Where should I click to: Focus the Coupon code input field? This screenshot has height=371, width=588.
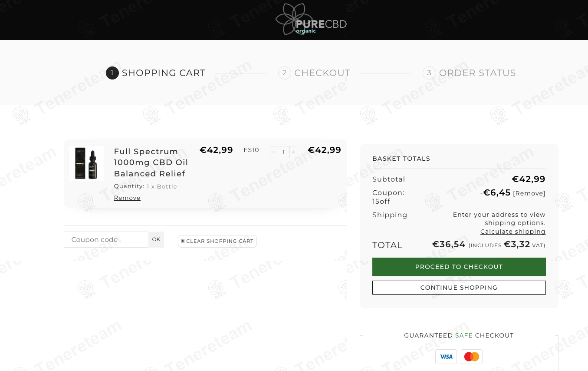pyautogui.click(x=106, y=240)
